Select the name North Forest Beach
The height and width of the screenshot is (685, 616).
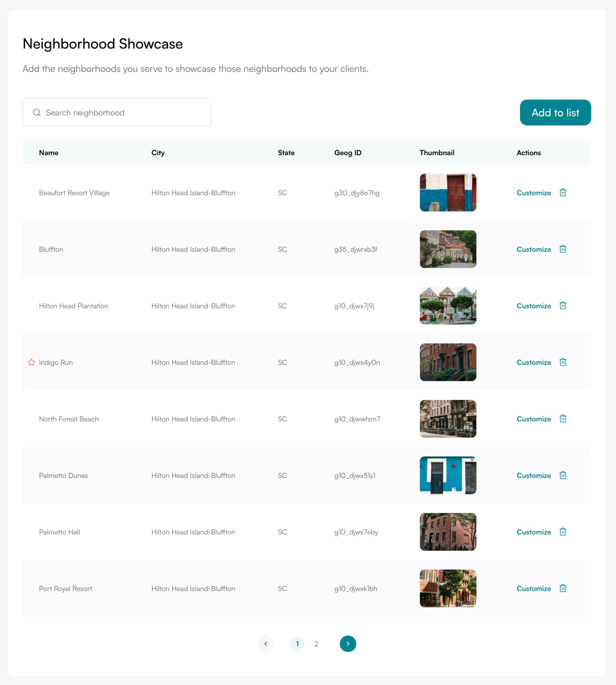point(69,419)
